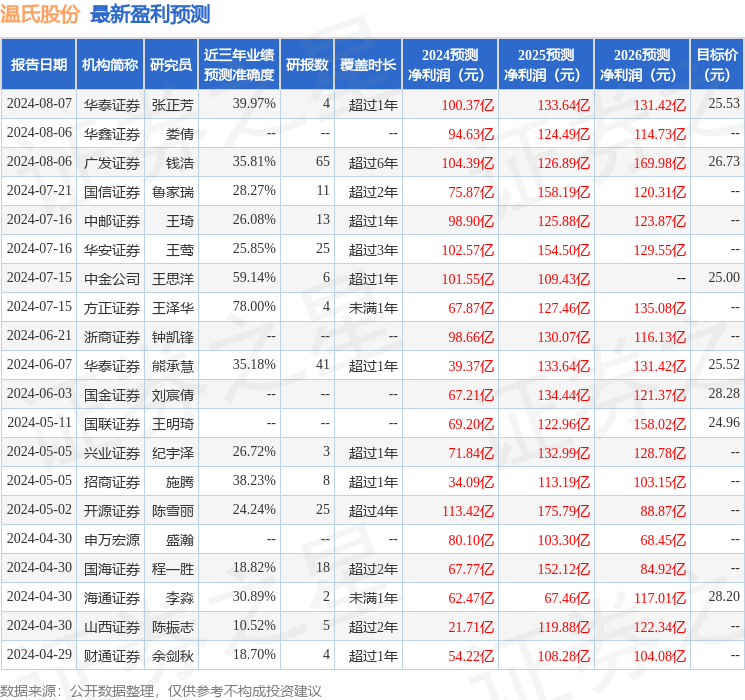Image resolution: width=745 pixels, height=700 pixels.
Task: Click accuracy value 18.82%
Action: [254, 567]
